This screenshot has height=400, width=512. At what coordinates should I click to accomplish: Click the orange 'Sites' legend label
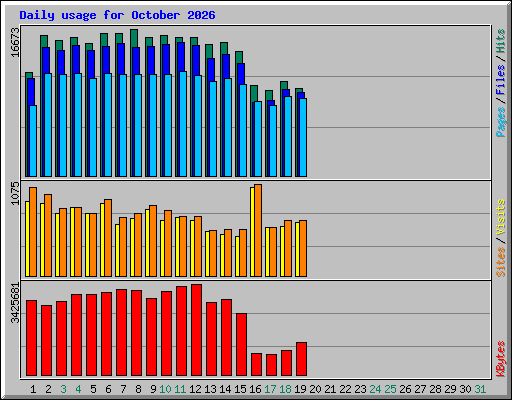pyautogui.click(x=501, y=262)
